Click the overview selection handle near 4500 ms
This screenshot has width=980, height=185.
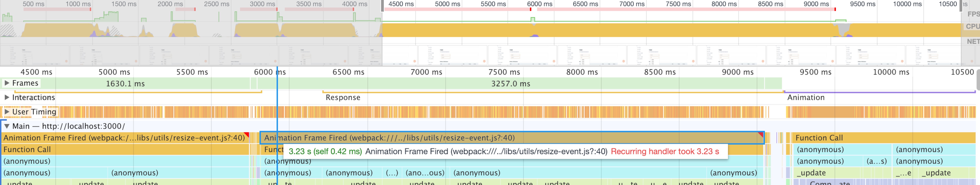coord(382,6)
